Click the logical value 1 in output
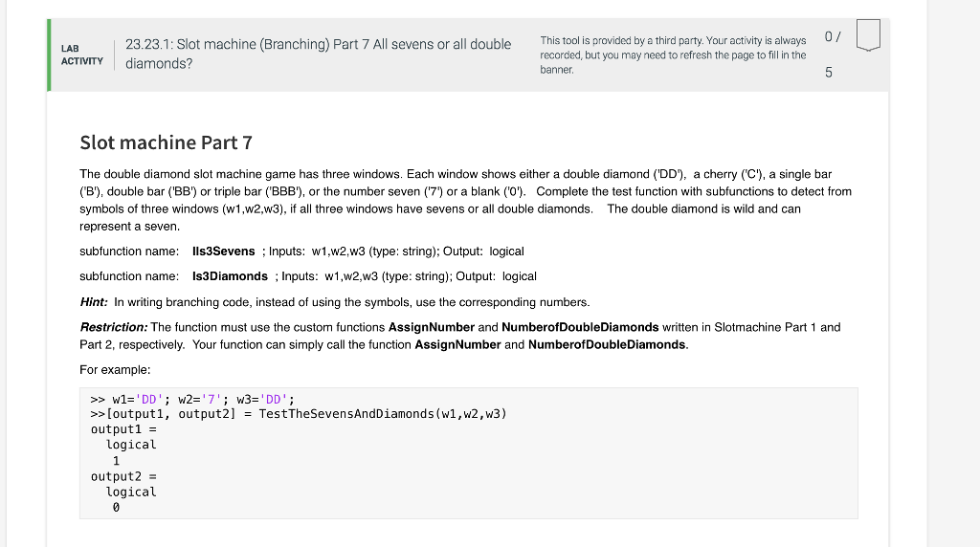 (116, 461)
